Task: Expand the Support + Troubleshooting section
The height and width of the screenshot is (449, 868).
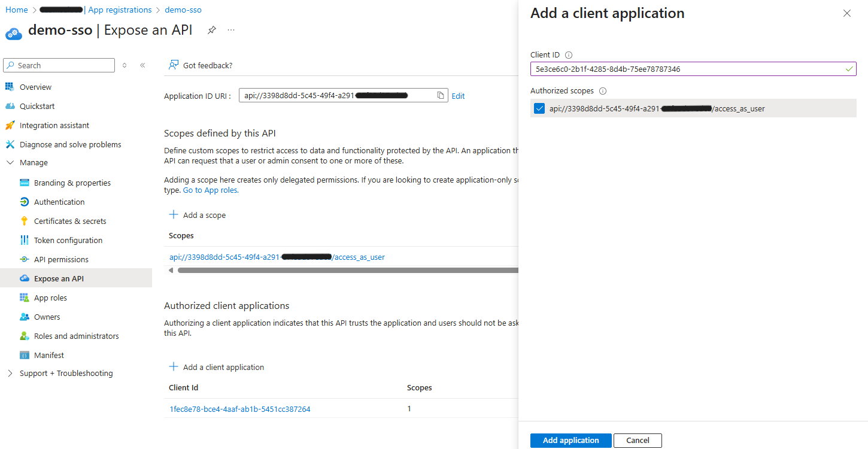Action: point(10,373)
